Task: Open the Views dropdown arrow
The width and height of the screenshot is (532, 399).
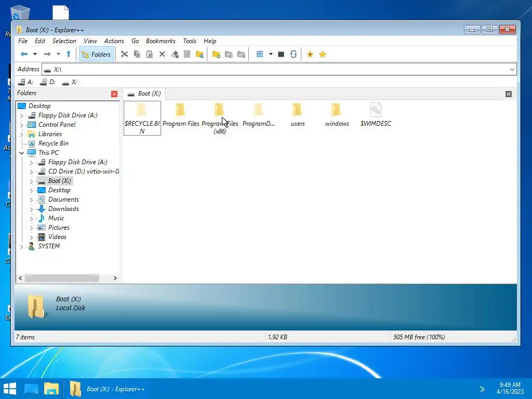Action: [271, 54]
